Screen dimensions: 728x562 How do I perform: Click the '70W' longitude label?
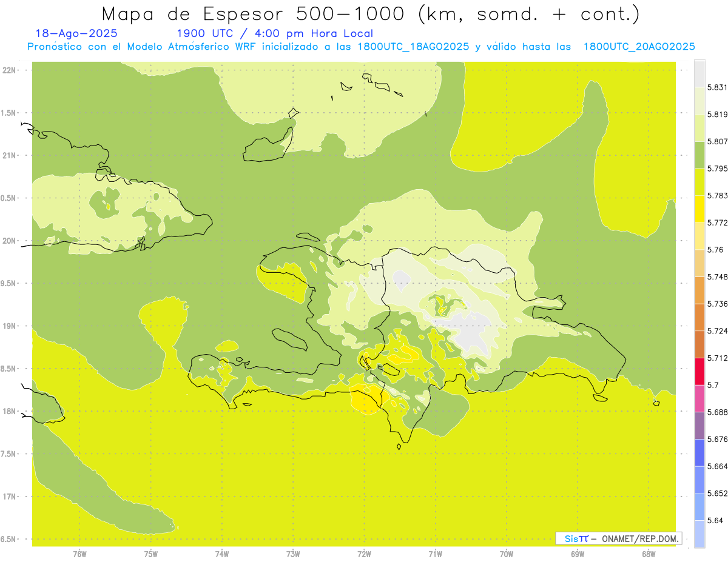click(506, 554)
